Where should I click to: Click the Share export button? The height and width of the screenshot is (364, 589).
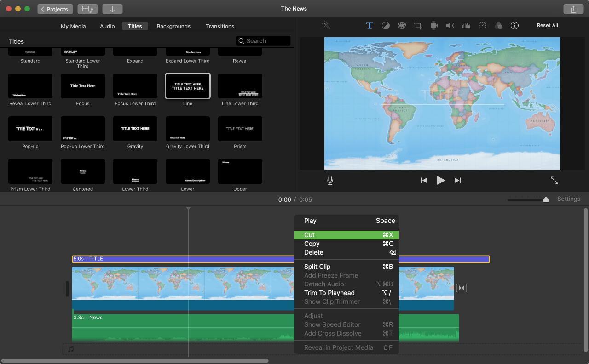click(x=573, y=9)
